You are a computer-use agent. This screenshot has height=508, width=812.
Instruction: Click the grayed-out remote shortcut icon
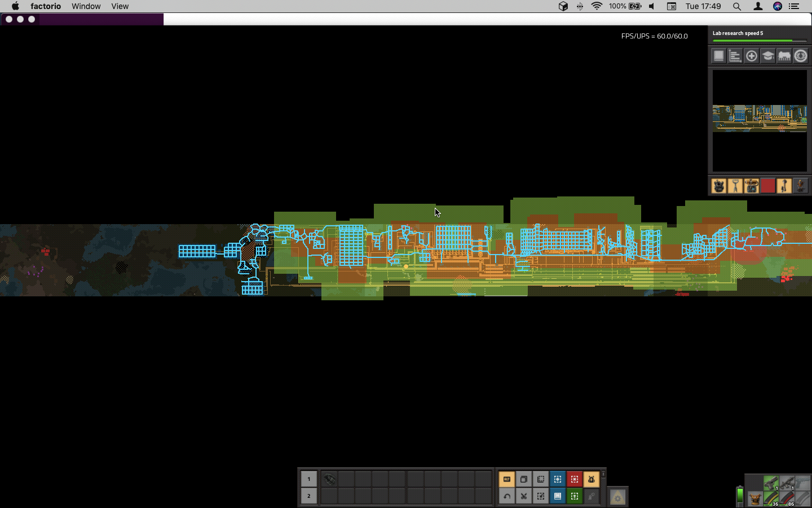coord(592,496)
